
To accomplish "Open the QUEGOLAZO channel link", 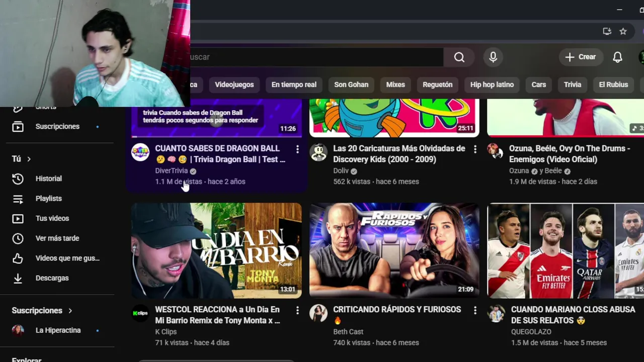I will (x=531, y=332).
